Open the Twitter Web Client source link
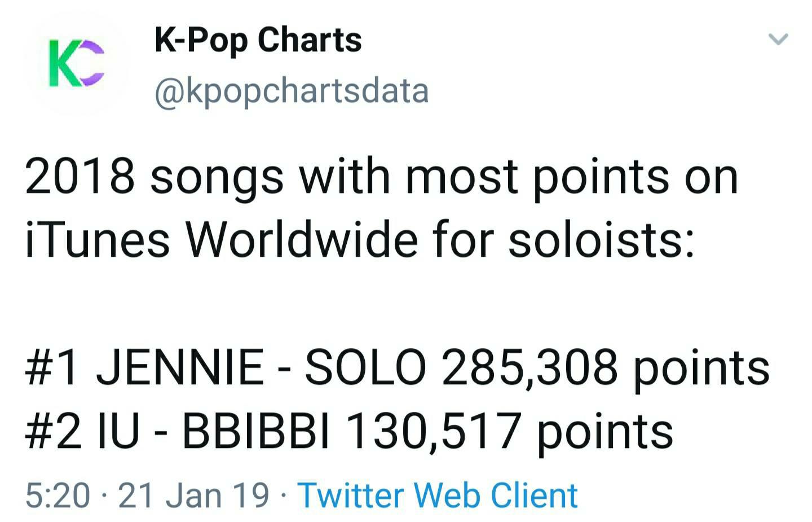Viewport: 812px width, 522px height. click(438, 495)
